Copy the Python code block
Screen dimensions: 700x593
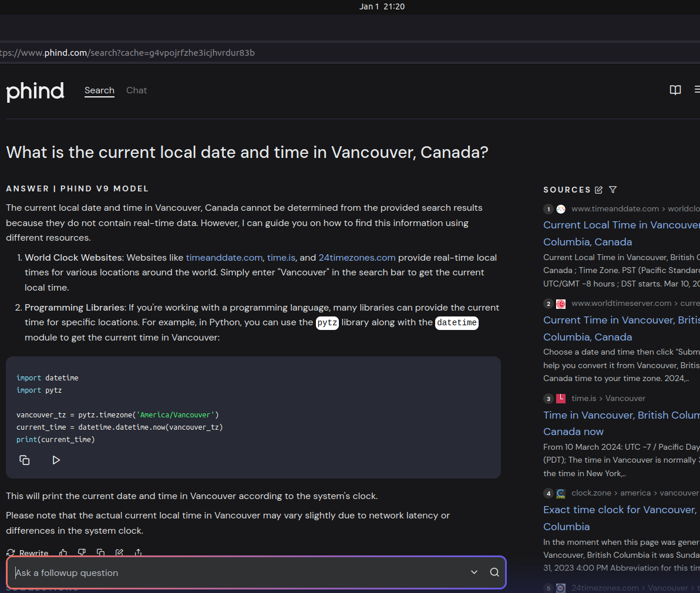(x=25, y=460)
